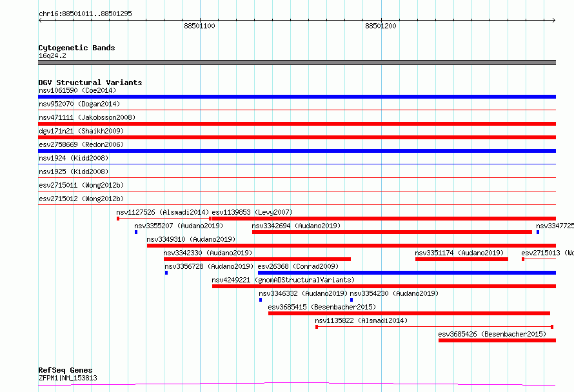Select the red esv3685426 variant bar
This screenshot has width=574, height=392.
(x=497, y=341)
